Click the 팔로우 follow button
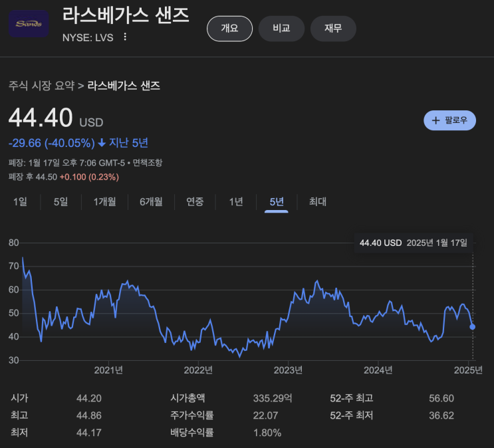This screenshot has width=494, height=448. point(449,120)
